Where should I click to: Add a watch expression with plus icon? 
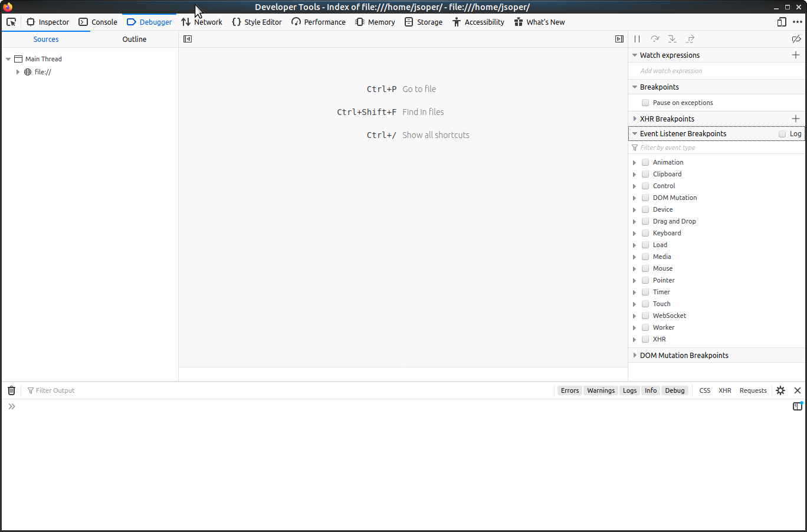[x=796, y=55]
